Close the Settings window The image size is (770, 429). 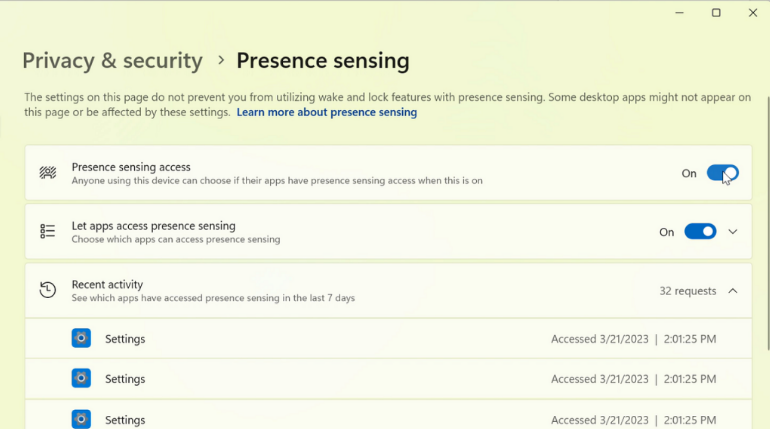point(753,13)
